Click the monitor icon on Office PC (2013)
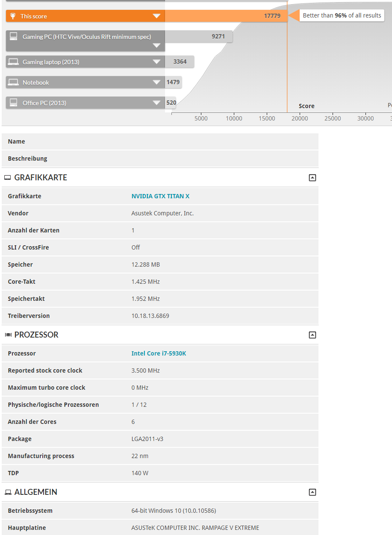The width and height of the screenshot is (392, 535). coord(13,103)
